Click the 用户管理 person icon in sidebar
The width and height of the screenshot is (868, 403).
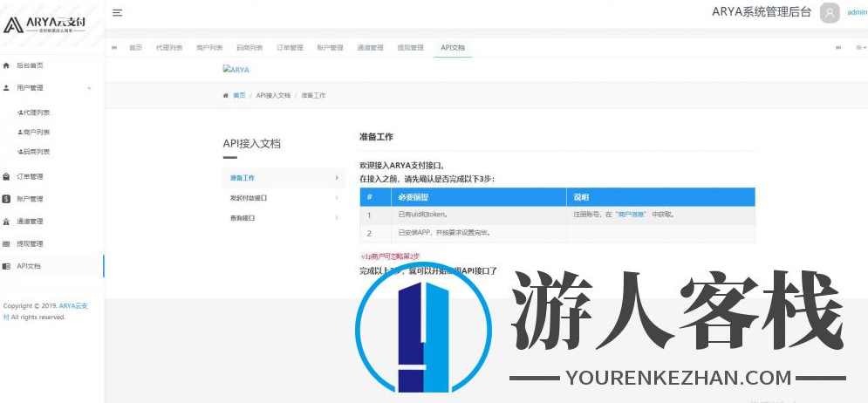[7, 87]
